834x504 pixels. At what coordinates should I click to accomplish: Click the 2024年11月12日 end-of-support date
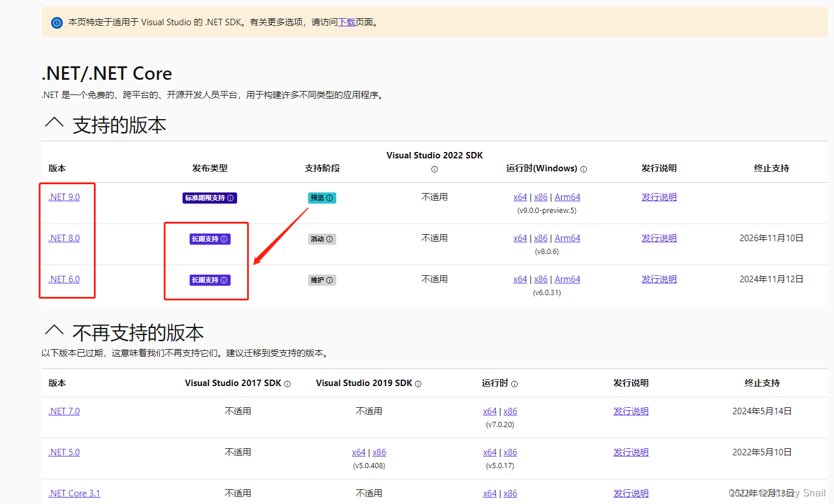point(771,279)
